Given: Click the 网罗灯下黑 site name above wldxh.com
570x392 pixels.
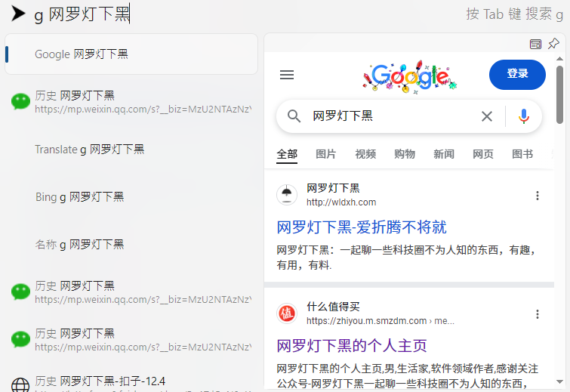Looking at the screenshot, I should pyautogui.click(x=333, y=188).
